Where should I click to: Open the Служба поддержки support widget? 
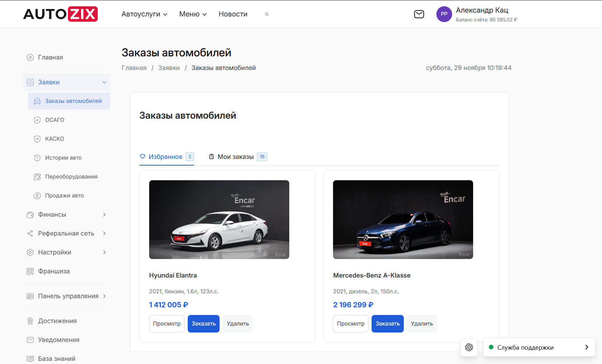pyautogui.click(x=539, y=347)
